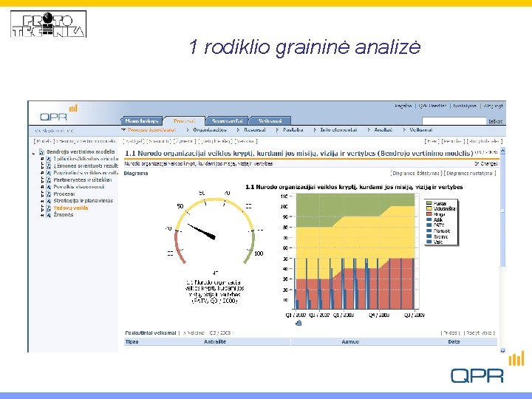Click the Pridėti link above the table

(x=450, y=333)
